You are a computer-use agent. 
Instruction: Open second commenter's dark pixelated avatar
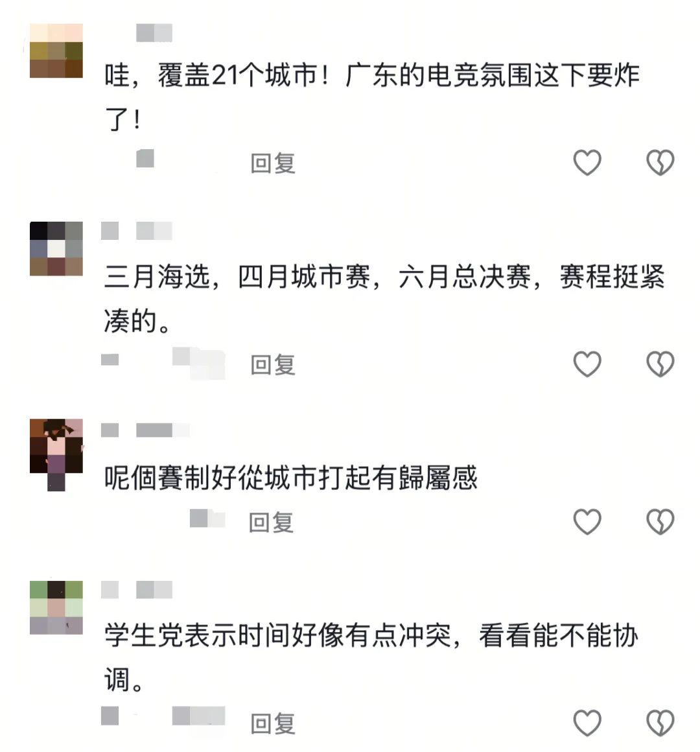click(56, 248)
